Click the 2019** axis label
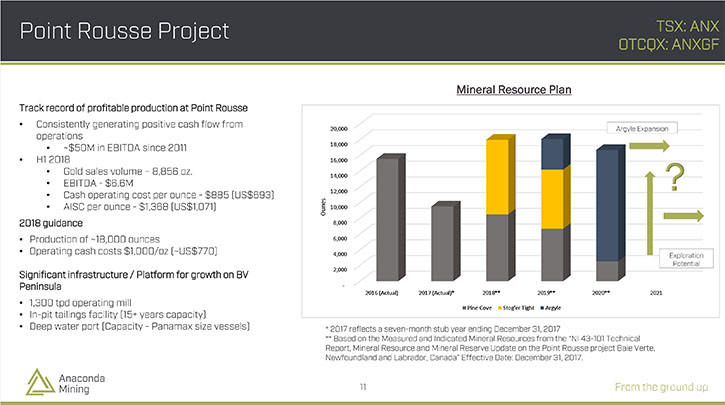Screen dimensions: 725x405 (x=546, y=293)
